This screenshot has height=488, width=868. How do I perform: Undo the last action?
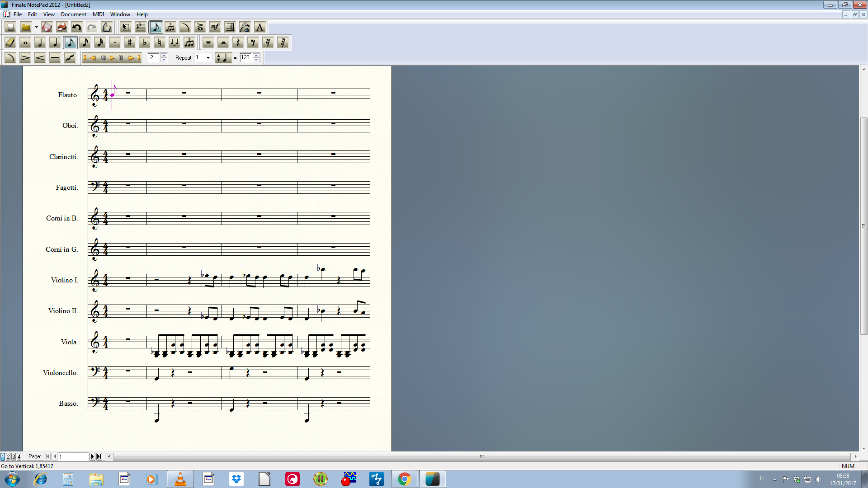pos(77,28)
